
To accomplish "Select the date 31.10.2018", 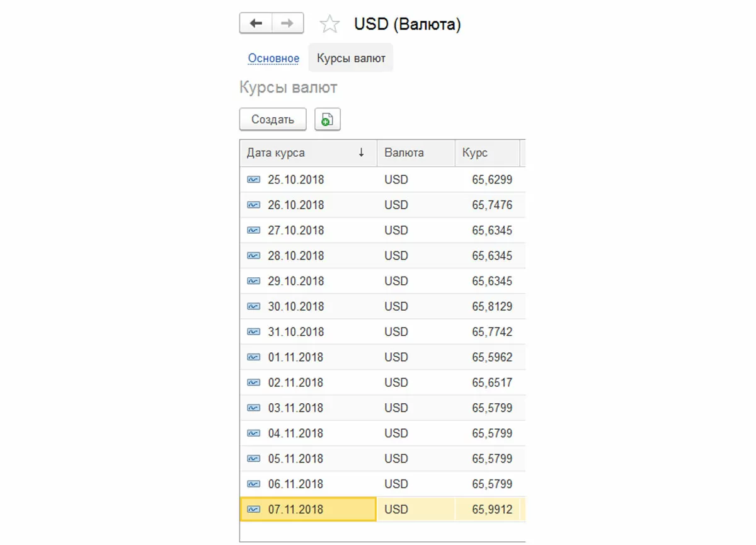I will point(296,332).
